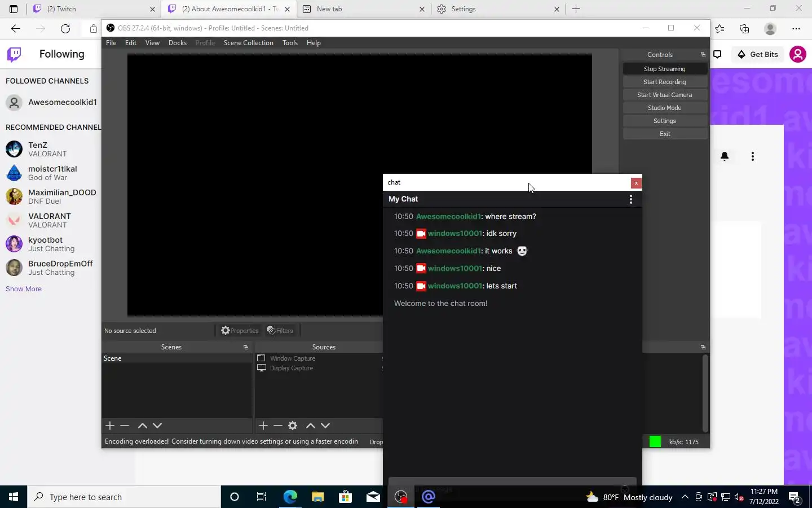The image size is (812, 508).
Task: Open OBS Tools menu
Action: 290,43
